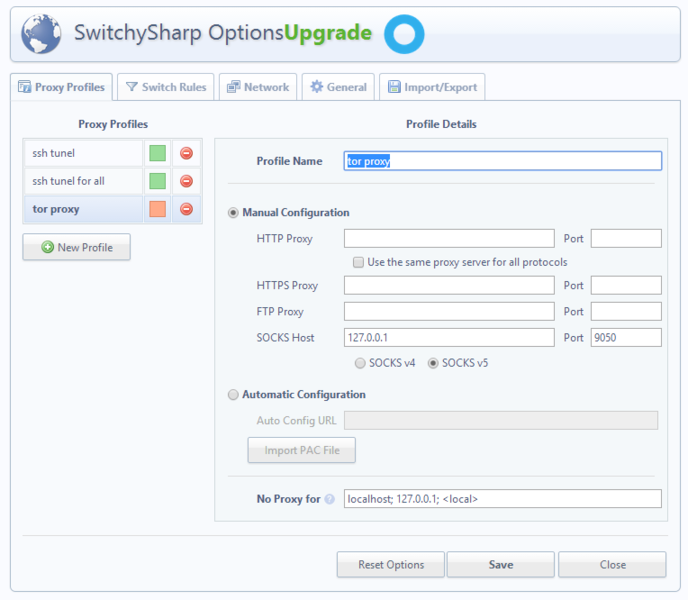Open the Import/Export tab
The width and height of the screenshot is (688, 600).
click(432, 87)
